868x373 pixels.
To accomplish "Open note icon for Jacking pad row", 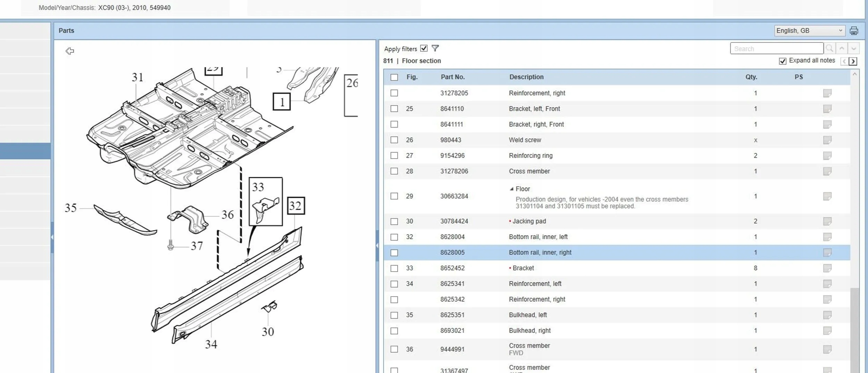I will 827,221.
